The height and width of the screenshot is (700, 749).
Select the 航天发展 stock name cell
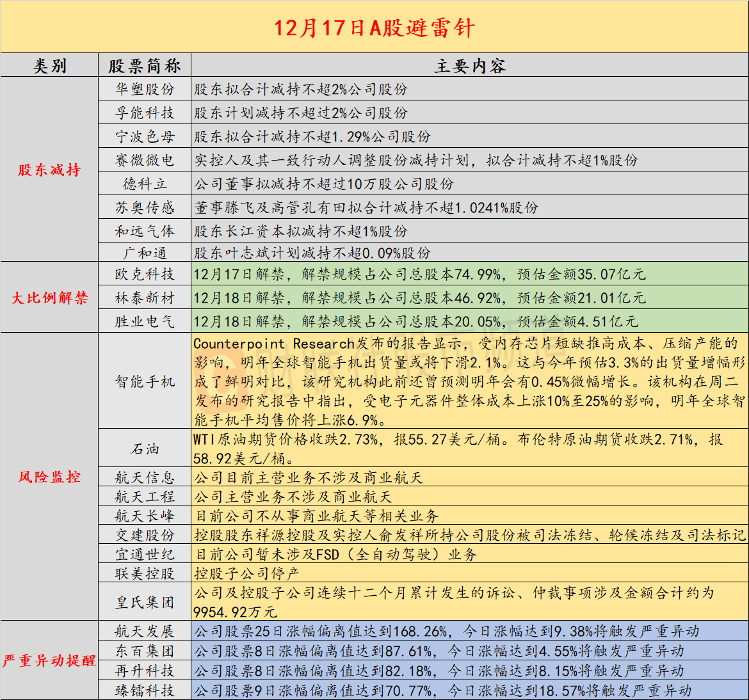tap(145, 631)
